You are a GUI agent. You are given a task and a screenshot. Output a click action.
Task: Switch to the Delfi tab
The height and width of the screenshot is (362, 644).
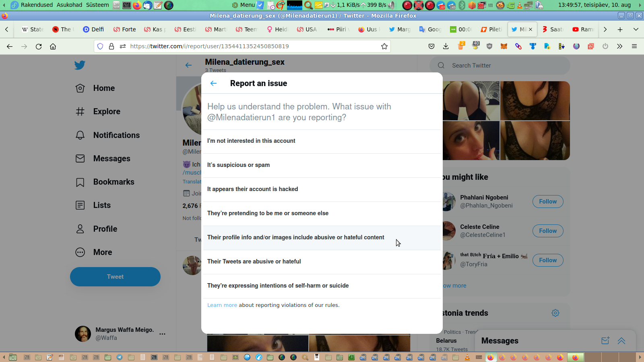click(x=93, y=29)
